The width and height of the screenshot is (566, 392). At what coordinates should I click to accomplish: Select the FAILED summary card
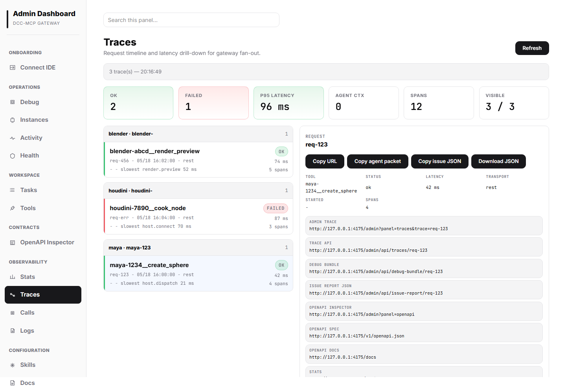point(213,103)
